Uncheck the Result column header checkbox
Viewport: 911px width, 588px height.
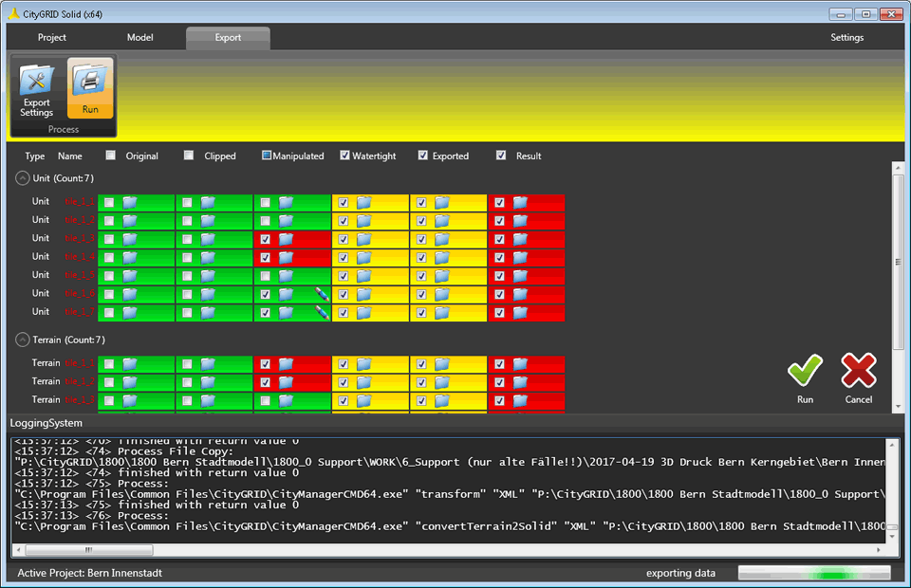pyautogui.click(x=501, y=156)
